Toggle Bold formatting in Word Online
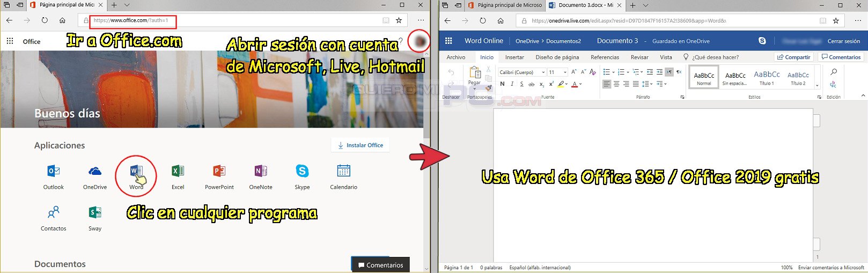The width and height of the screenshot is (868, 273). pos(502,84)
